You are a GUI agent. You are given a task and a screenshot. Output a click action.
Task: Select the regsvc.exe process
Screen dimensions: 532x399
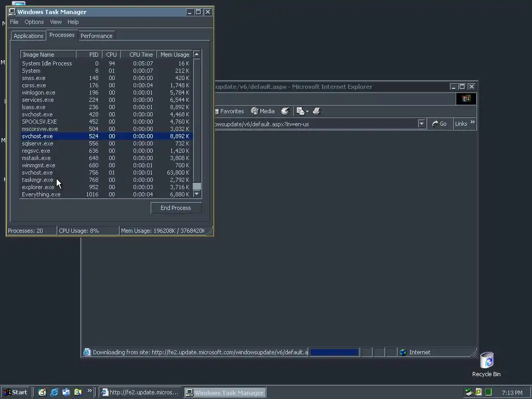click(x=107, y=151)
